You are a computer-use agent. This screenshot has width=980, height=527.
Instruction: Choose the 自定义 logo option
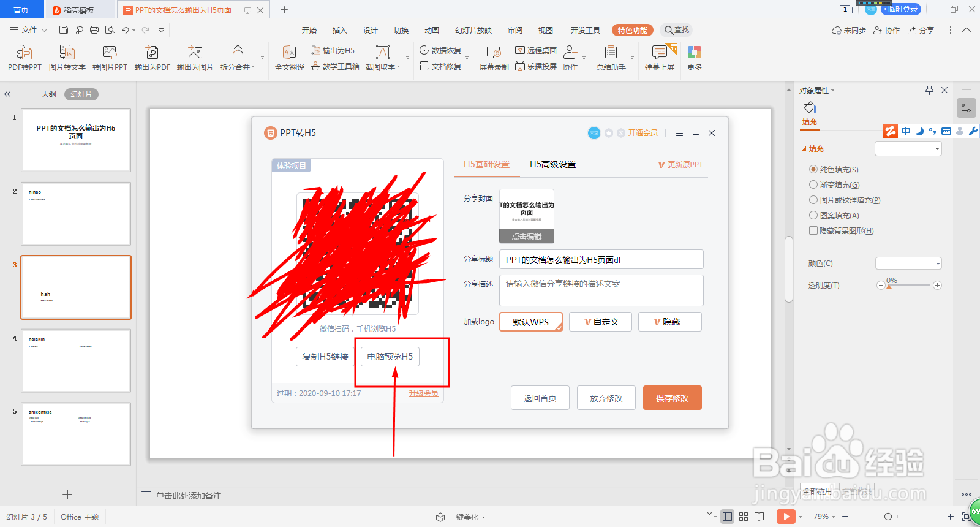600,322
